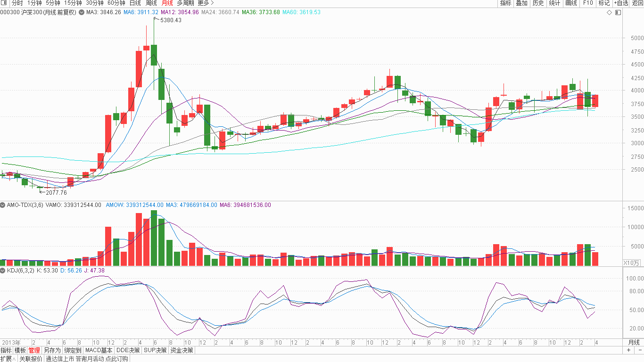
Task: Click the 绑定到 bind-to button
Action: [73, 350]
